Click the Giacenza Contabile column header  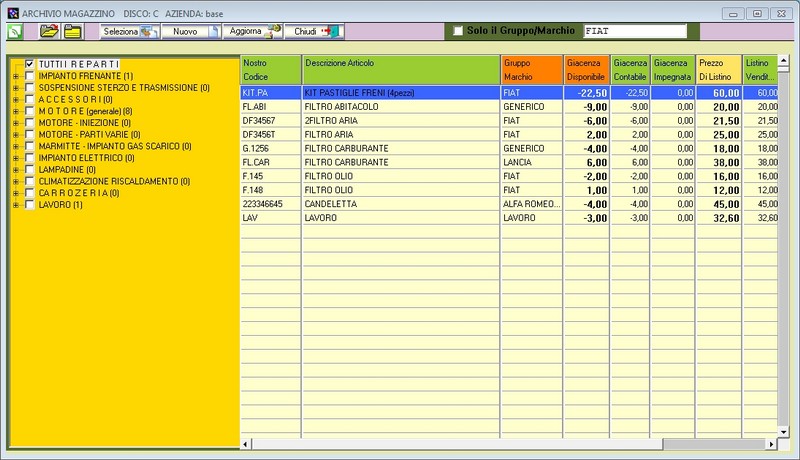[631, 70]
